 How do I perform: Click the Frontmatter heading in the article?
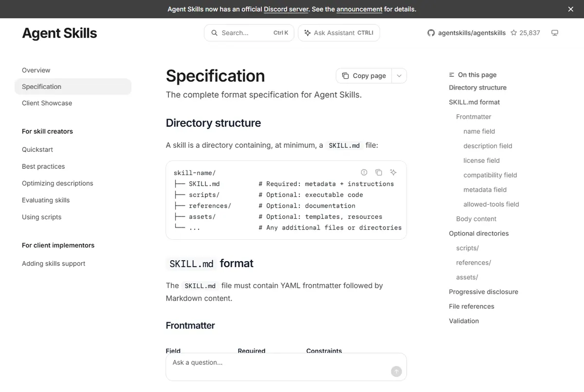pos(190,325)
